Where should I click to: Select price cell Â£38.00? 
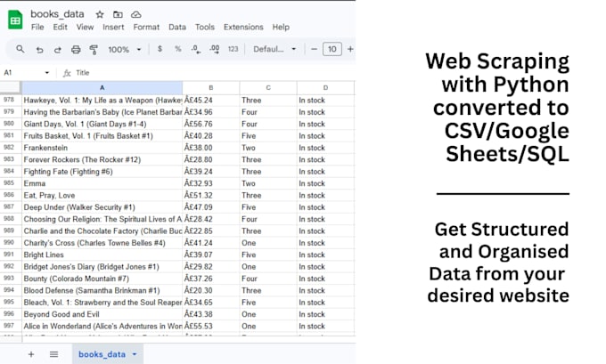(x=211, y=148)
